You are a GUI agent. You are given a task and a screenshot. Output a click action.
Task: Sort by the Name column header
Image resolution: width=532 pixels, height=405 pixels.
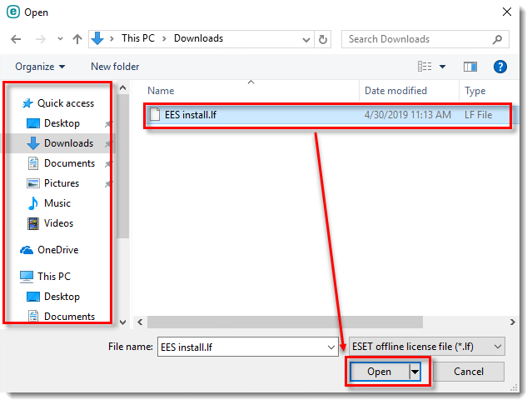point(161,91)
